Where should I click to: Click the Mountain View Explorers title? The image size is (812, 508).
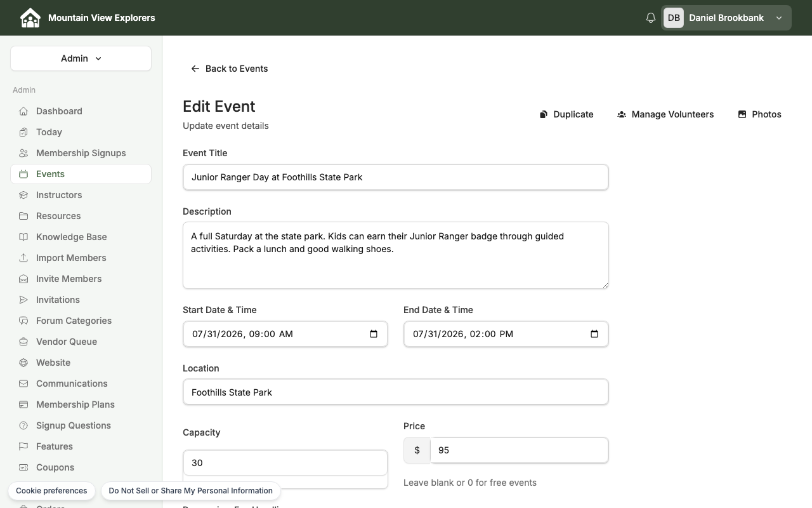pos(101,18)
